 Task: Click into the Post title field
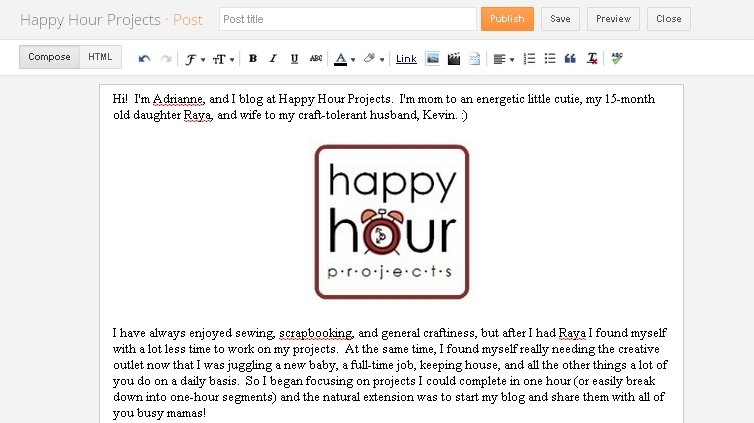[x=348, y=19]
